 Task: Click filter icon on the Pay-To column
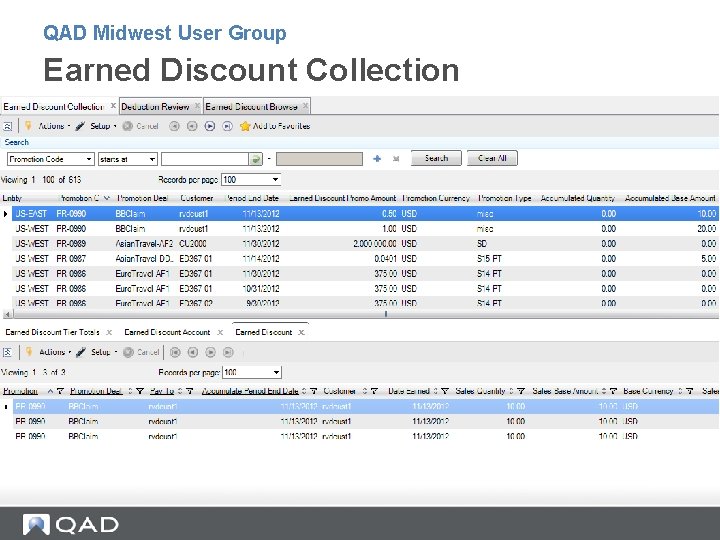click(190, 391)
